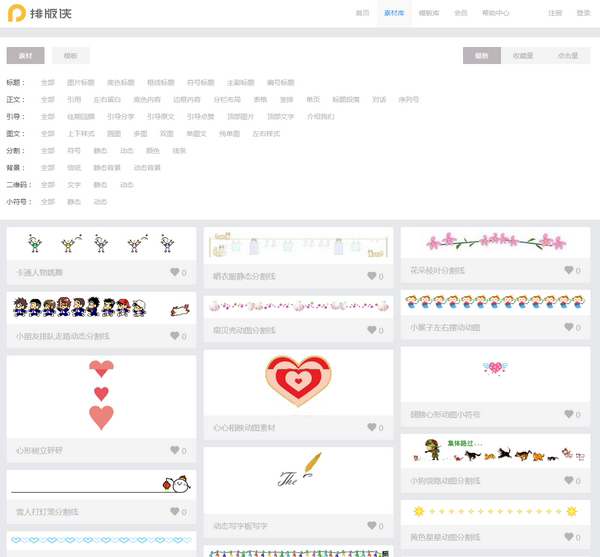Choose 分栏布局 filter

click(227, 99)
